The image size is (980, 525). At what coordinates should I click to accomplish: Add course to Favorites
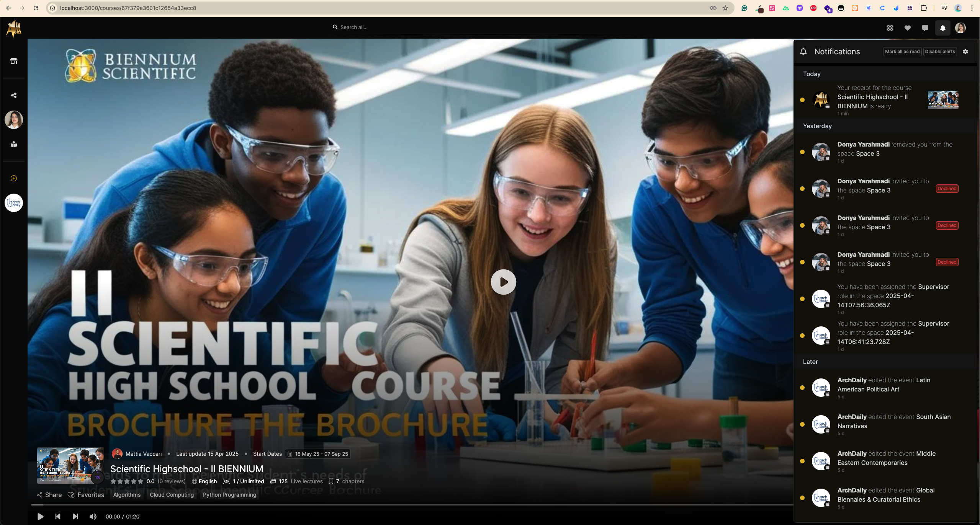click(86, 495)
